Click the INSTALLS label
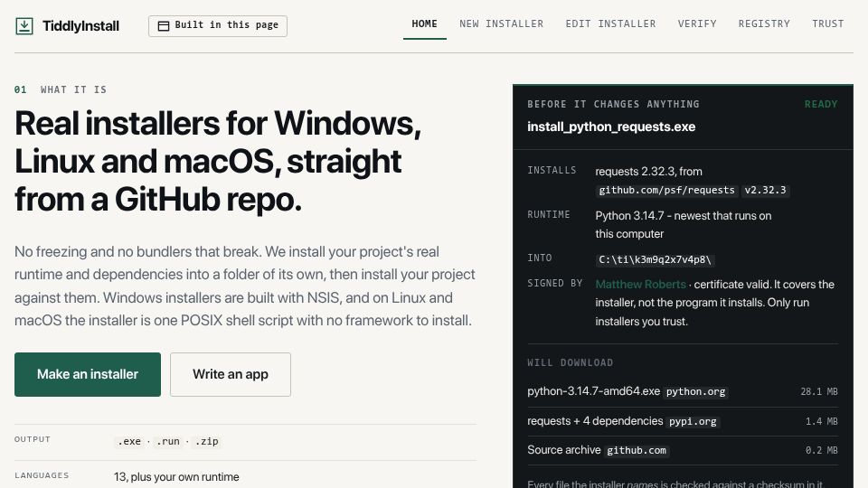Image resolution: width=868 pixels, height=488 pixels. click(x=552, y=171)
